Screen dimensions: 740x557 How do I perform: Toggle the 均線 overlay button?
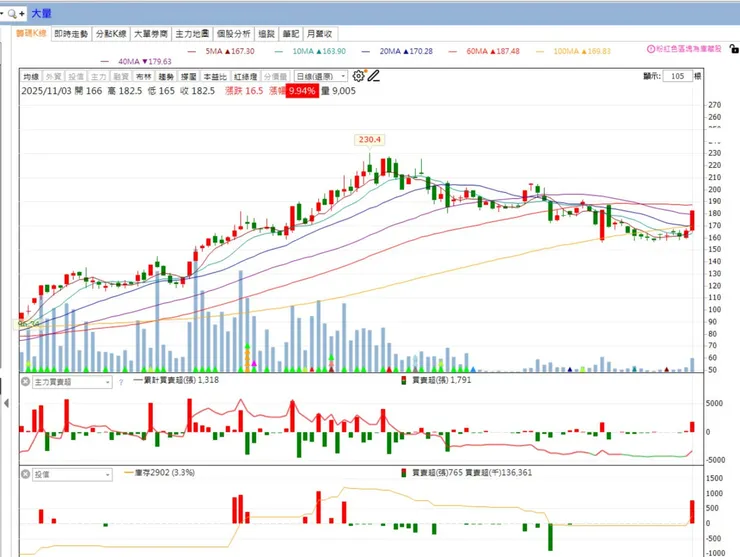[x=31, y=76]
